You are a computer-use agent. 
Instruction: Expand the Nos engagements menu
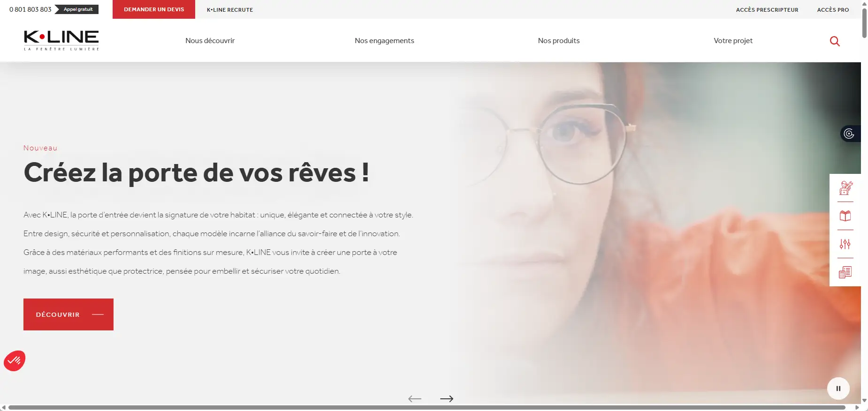tap(384, 41)
